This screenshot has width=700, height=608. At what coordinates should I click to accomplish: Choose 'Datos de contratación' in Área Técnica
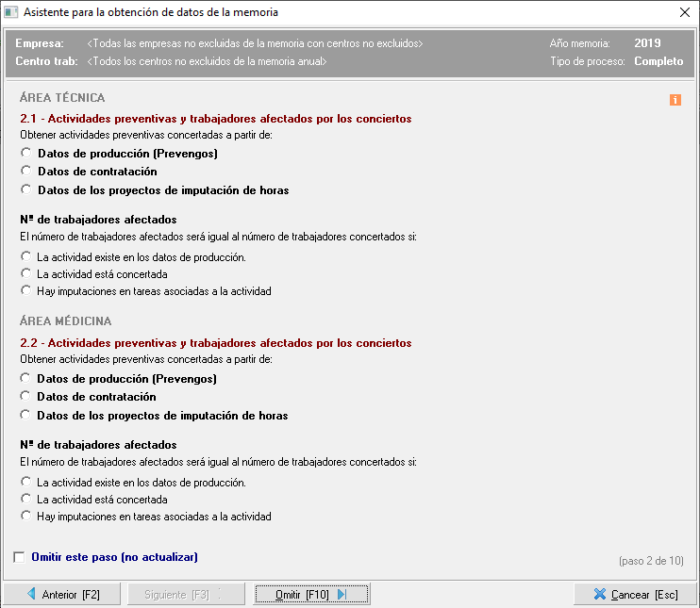pos(26,172)
